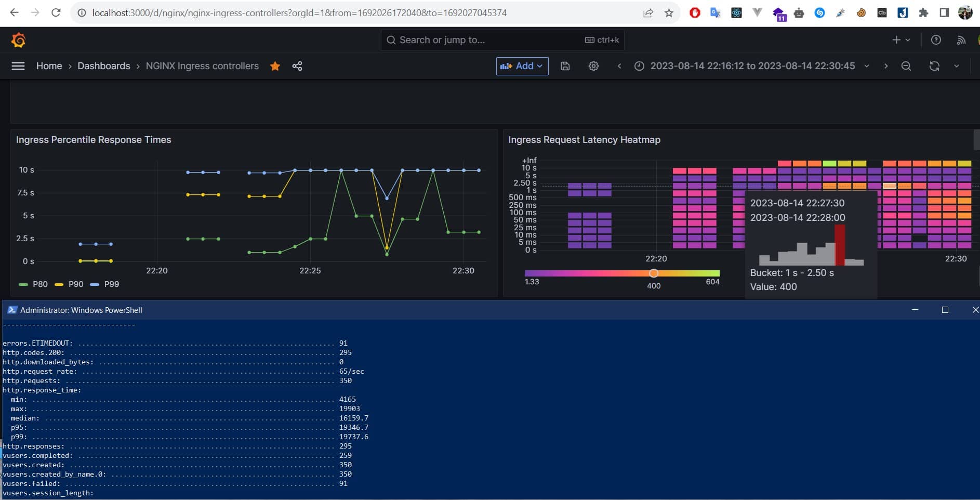Open the auto-refresh interval dropdown
This screenshot has height=500, width=980.
click(x=957, y=66)
